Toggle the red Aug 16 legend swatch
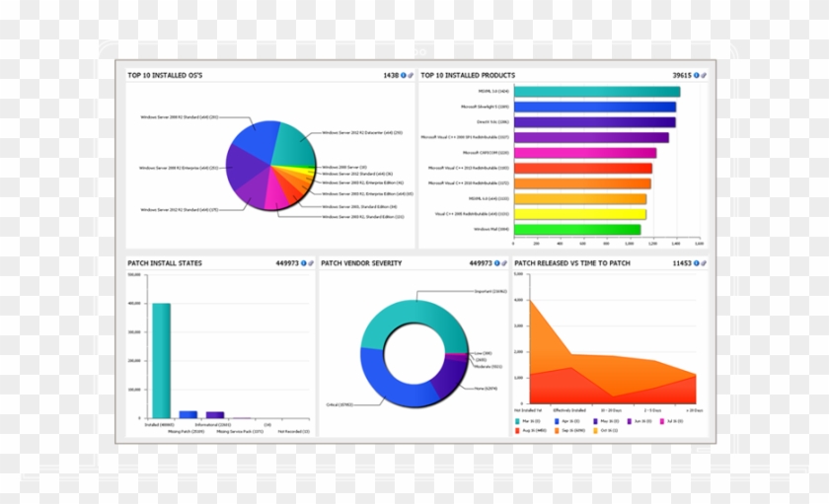 518,430
